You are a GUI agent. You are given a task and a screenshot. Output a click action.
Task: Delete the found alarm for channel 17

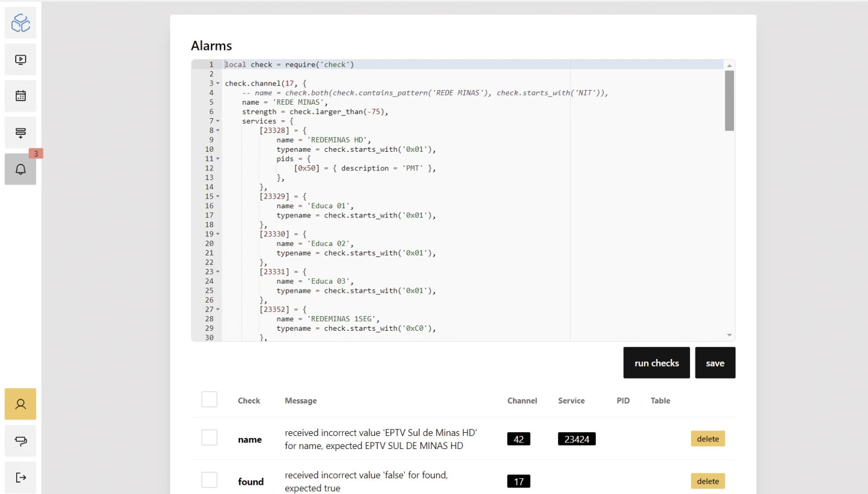pos(708,481)
